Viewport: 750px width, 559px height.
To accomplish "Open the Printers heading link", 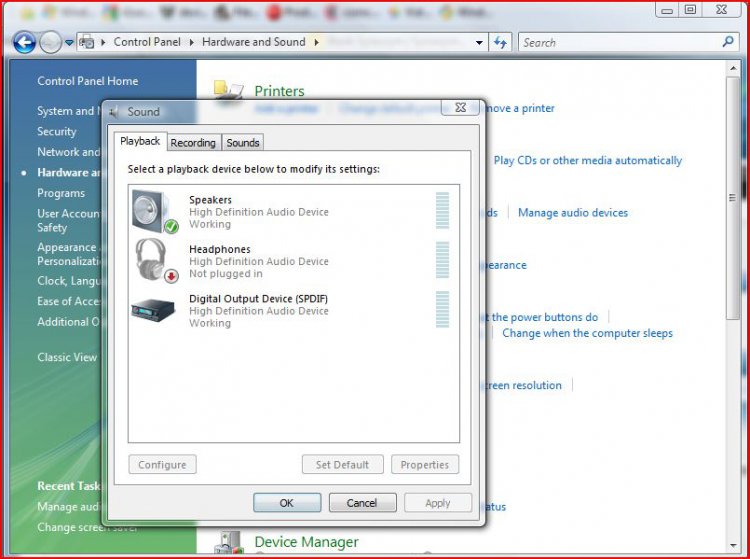I will (279, 91).
